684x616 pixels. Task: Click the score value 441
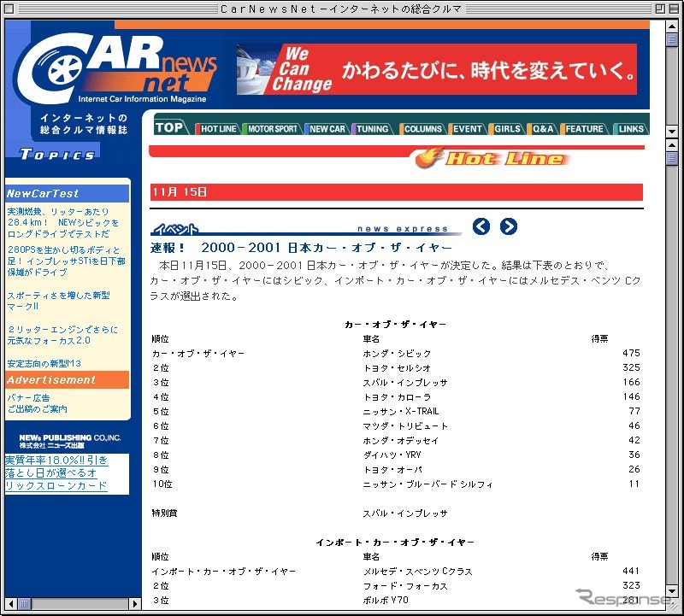coord(631,571)
